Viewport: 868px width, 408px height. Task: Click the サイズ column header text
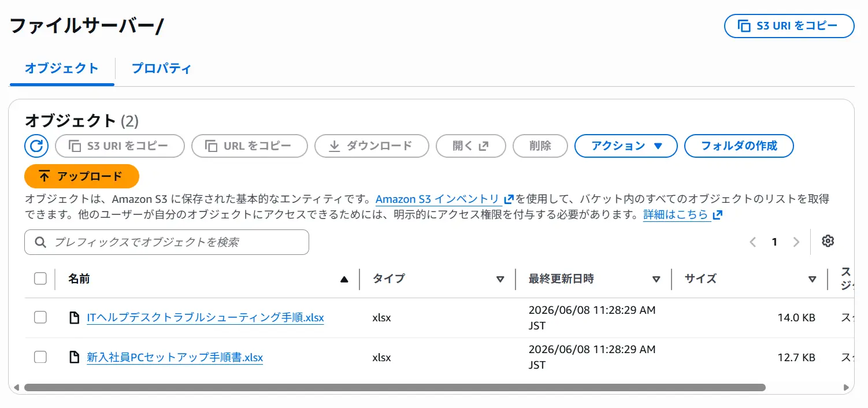coord(700,279)
